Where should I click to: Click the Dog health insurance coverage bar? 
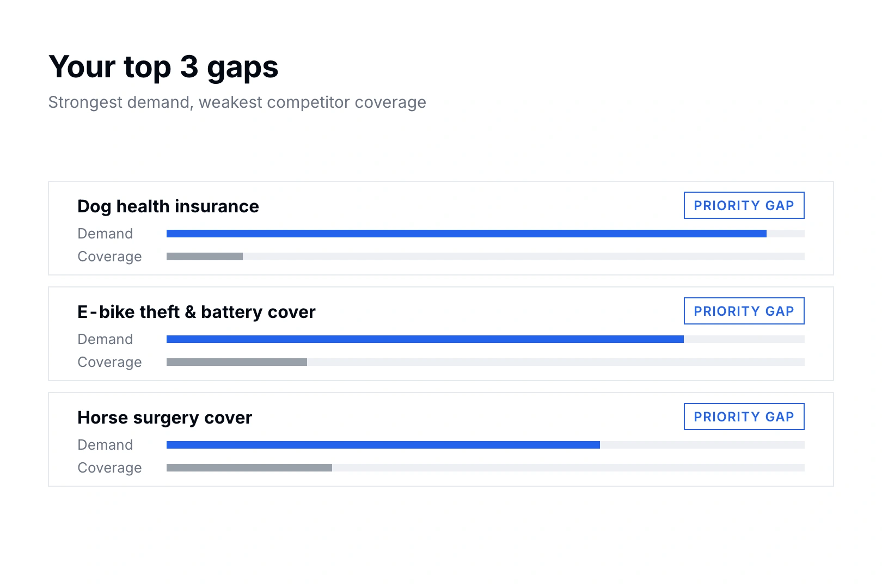tap(485, 256)
